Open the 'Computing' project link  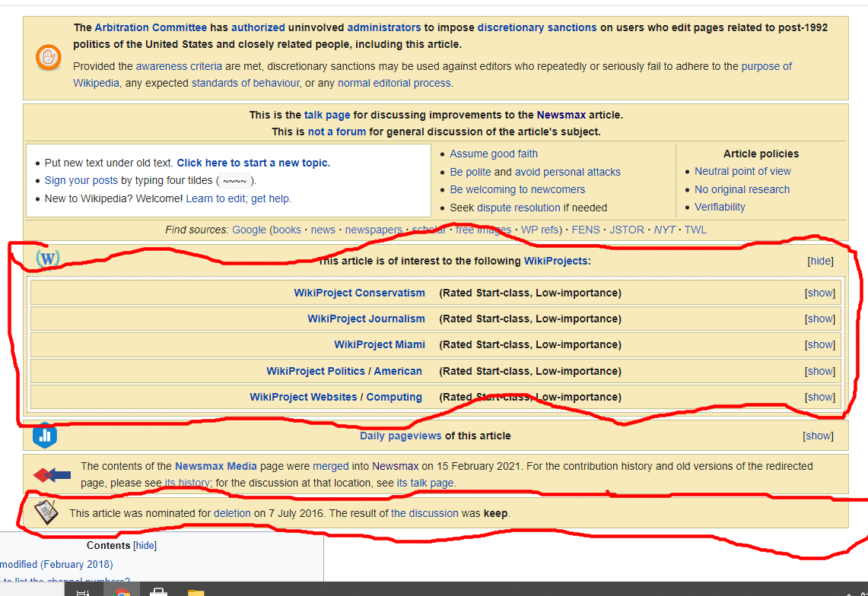click(394, 398)
